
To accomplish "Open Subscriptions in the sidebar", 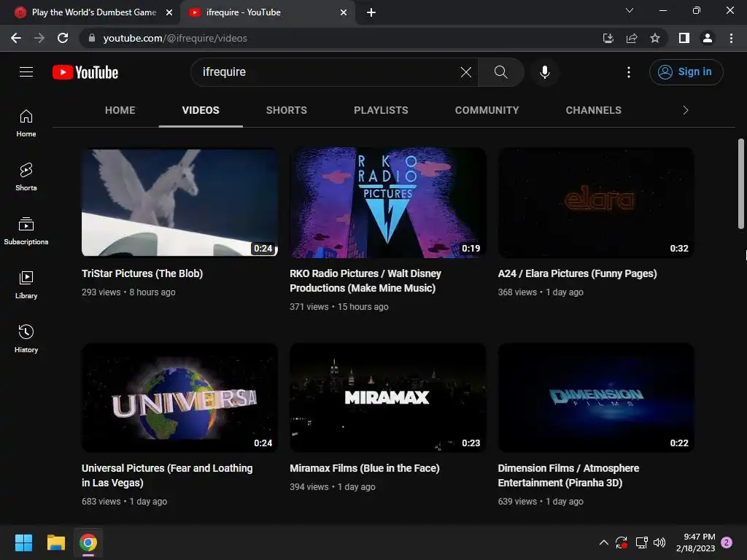I will pyautogui.click(x=26, y=231).
